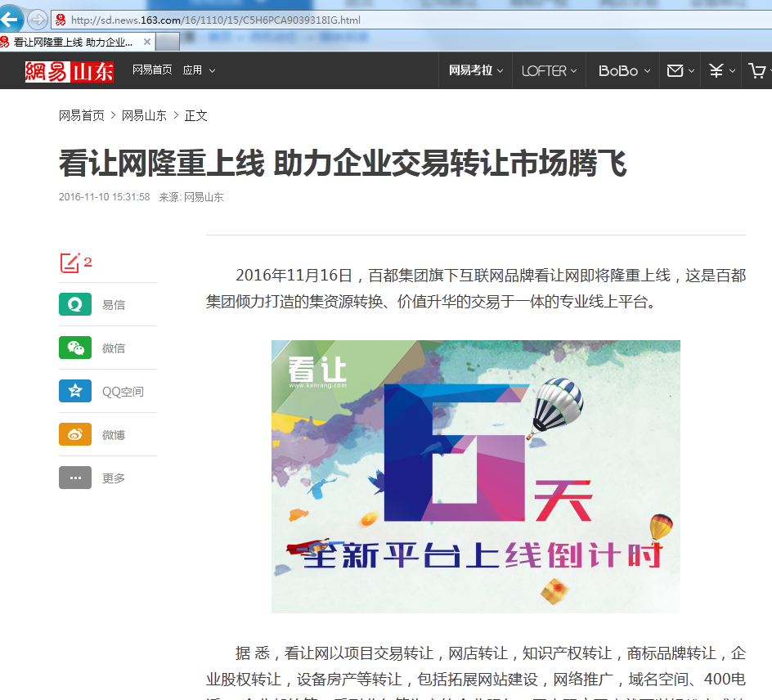Share article via 易信 icon

click(75, 304)
